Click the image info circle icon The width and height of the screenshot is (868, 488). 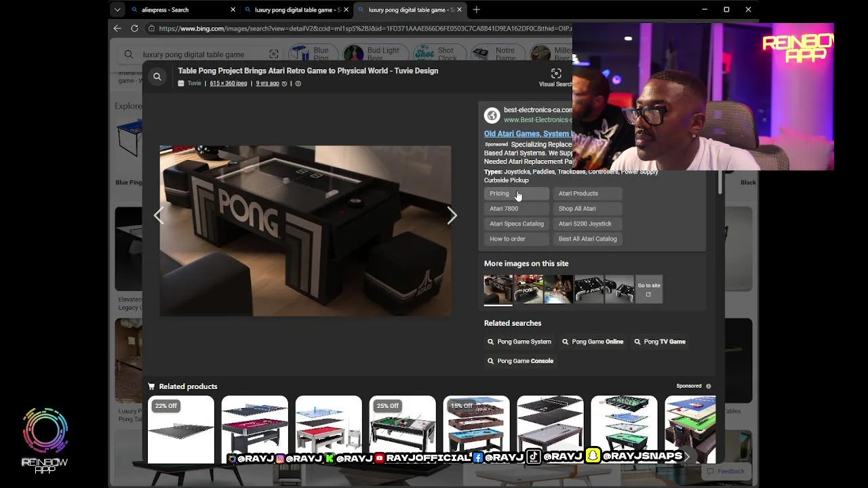point(298,83)
